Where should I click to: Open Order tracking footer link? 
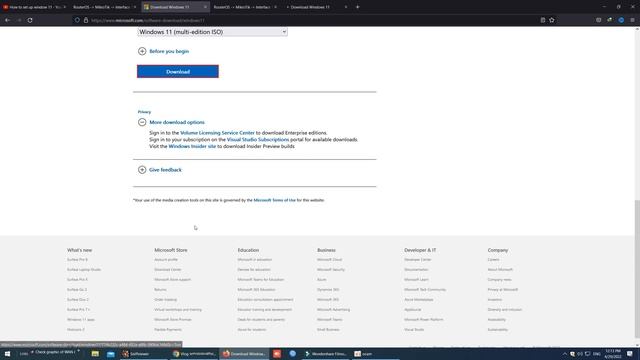165,300
